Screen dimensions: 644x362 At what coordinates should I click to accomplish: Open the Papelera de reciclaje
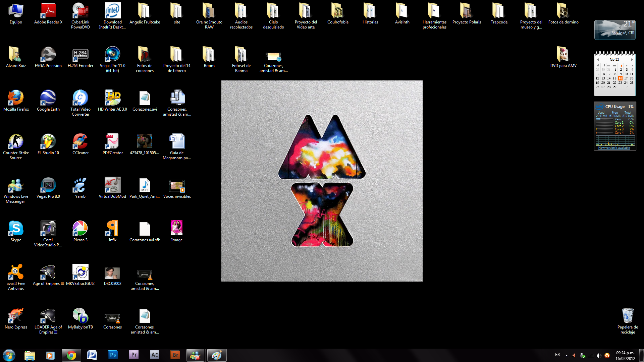628,321
